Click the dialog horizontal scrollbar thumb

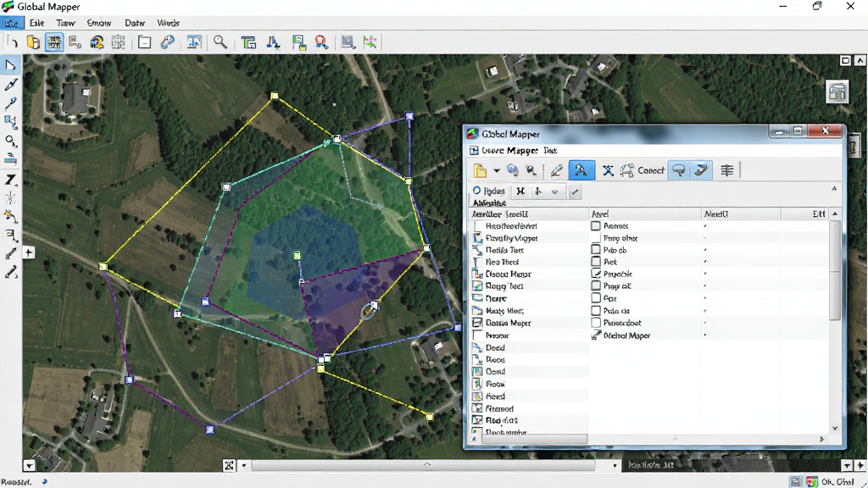pos(535,439)
